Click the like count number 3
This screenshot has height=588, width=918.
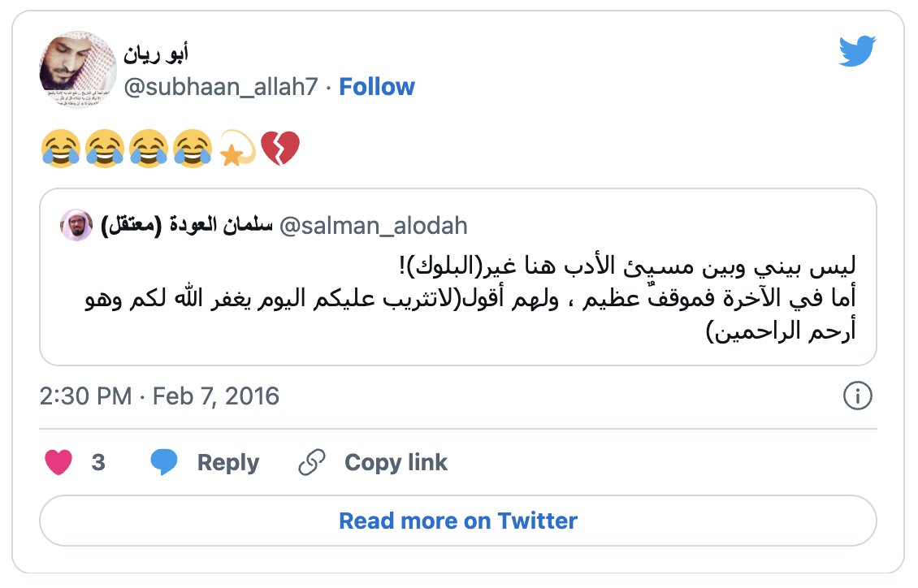(98, 462)
